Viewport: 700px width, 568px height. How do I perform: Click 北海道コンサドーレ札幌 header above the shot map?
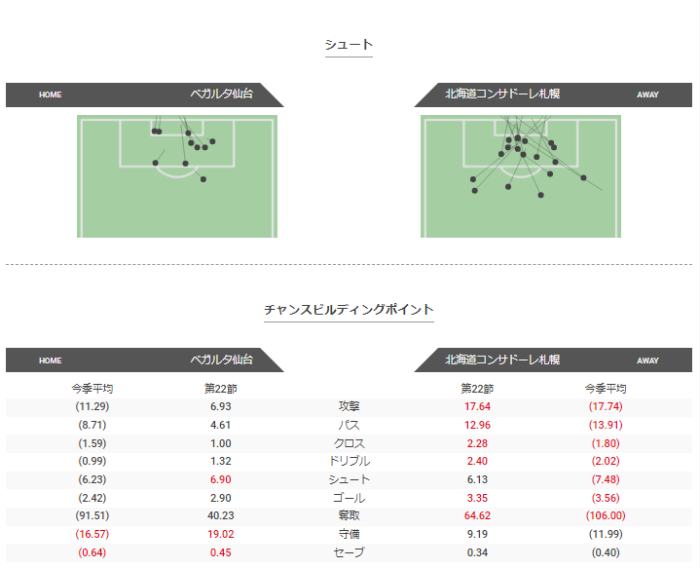pos(502,95)
